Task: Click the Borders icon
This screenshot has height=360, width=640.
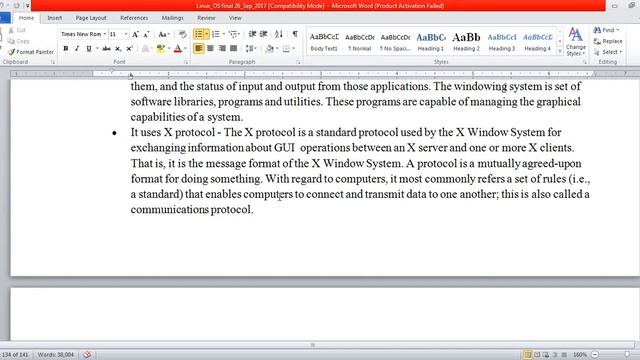Action: pyautogui.click(x=286, y=49)
